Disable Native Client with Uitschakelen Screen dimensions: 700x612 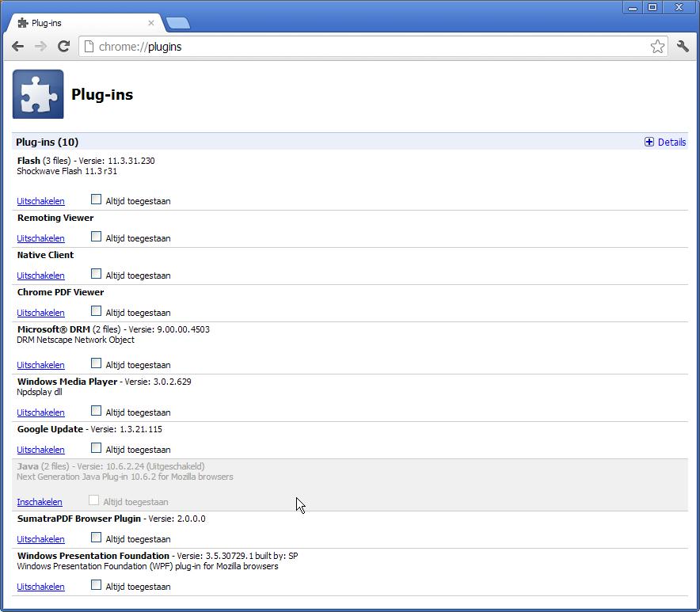click(40, 276)
